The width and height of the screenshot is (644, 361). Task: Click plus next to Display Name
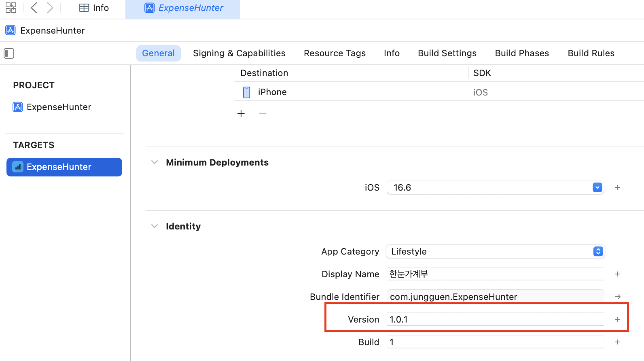coord(618,274)
